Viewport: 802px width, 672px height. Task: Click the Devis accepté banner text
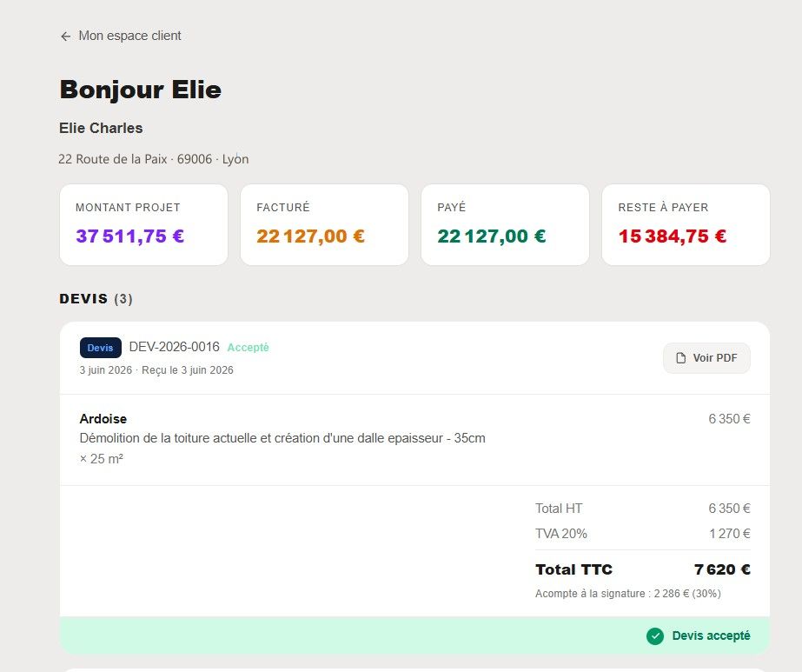[711, 635]
